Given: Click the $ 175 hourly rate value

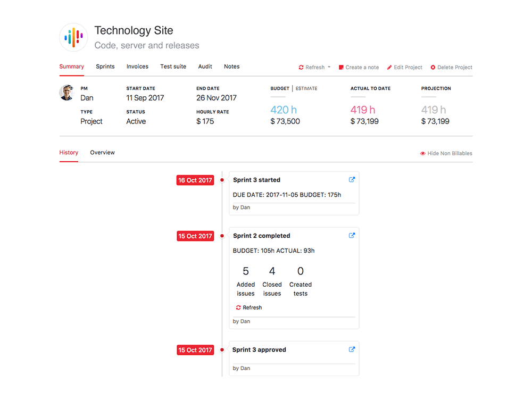Looking at the screenshot, I should pyautogui.click(x=205, y=121).
